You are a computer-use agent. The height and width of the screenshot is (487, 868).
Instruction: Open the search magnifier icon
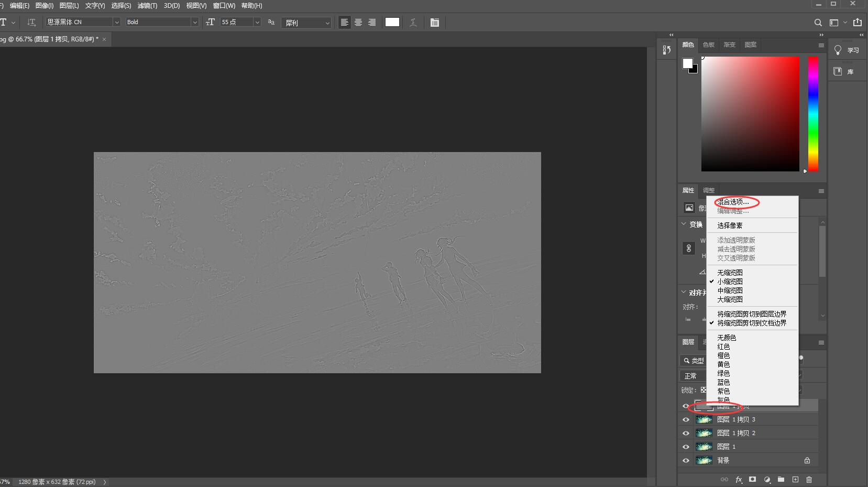[818, 23]
